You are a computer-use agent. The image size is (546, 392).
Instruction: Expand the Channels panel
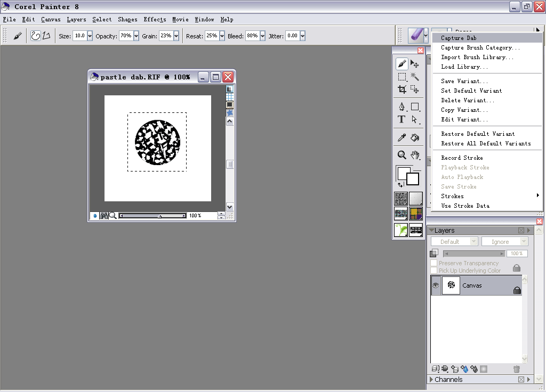(x=431, y=379)
